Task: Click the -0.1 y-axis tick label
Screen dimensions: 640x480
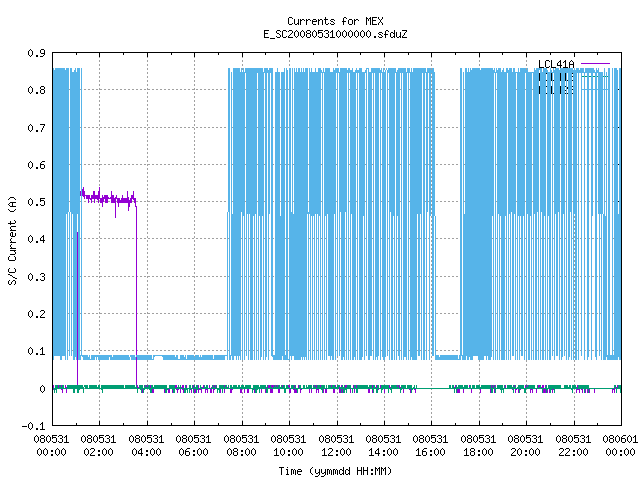Action: click(x=33, y=426)
